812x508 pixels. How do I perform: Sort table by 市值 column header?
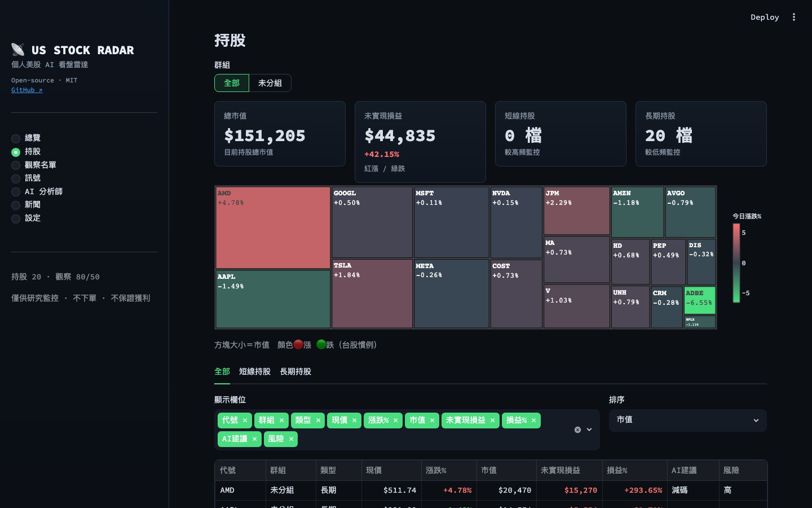(x=506, y=470)
